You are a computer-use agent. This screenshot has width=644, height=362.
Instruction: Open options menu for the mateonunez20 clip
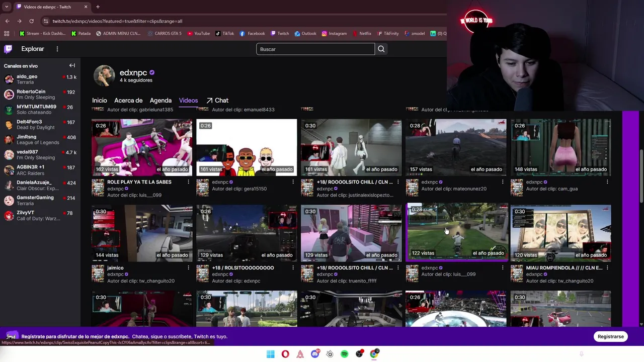502,182
